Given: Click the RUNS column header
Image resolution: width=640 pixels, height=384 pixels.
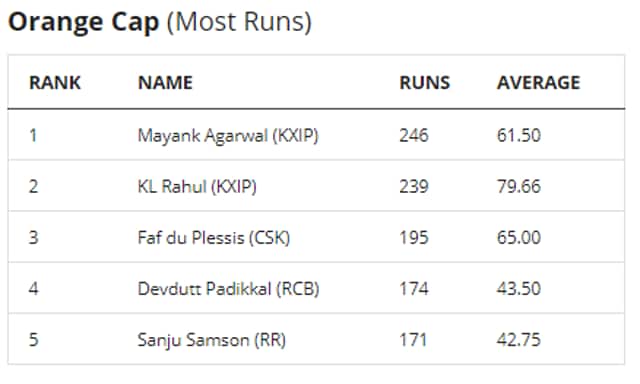Looking at the screenshot, I should 424,83.
